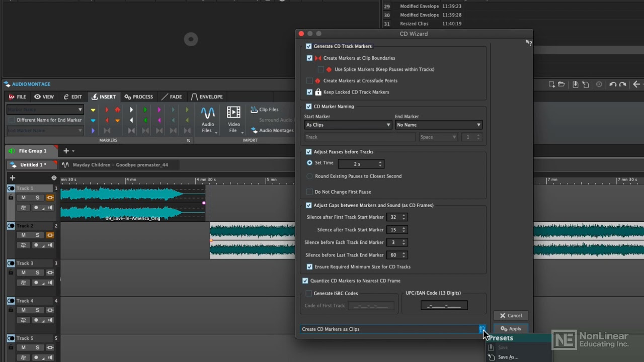Expand Audio Files dropdown arrow
This screenshot has height=362, width=644.
point(216,133)
